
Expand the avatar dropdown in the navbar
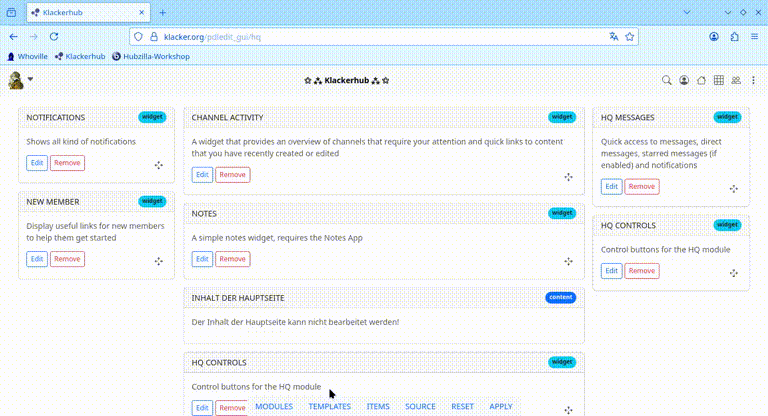30,79
